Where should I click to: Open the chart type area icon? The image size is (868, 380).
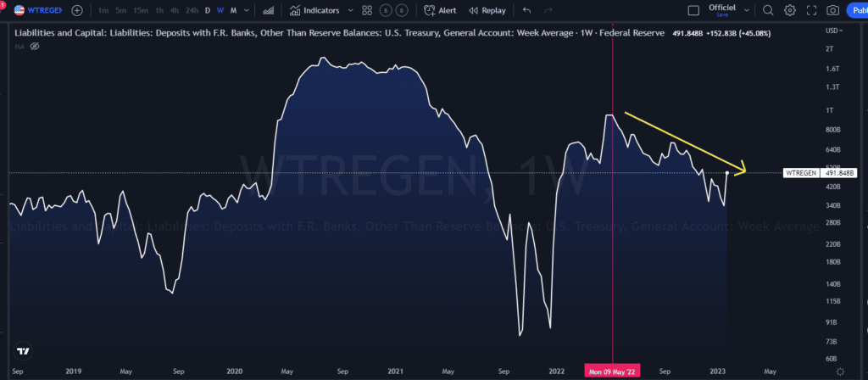pyautogui.click(x=269, y=10)
